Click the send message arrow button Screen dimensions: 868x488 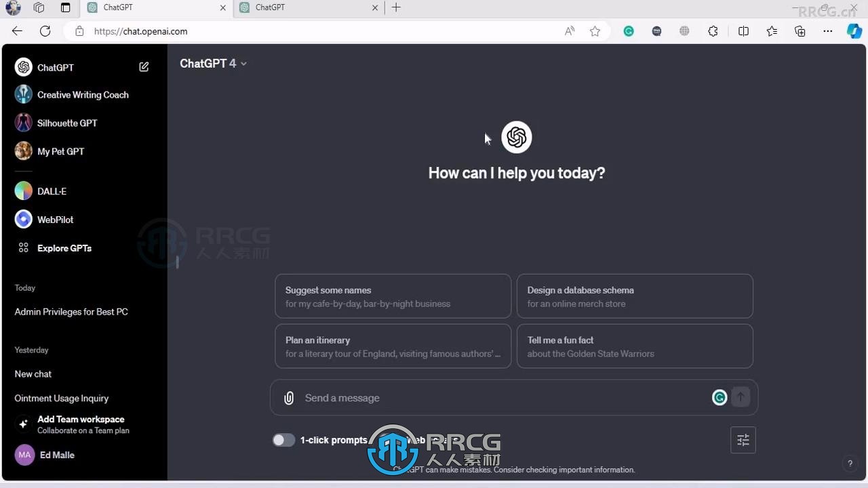(x=741, y=397)
